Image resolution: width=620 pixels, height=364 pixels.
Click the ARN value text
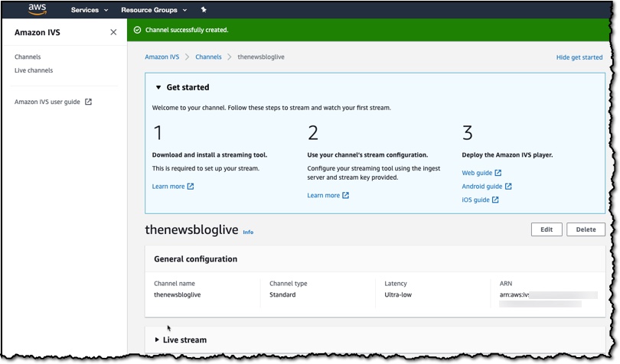coord(548,299)
